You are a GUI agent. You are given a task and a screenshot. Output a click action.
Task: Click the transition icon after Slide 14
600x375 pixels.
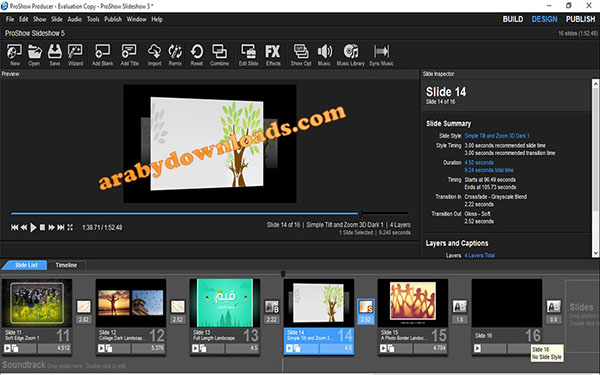[365, 307]
